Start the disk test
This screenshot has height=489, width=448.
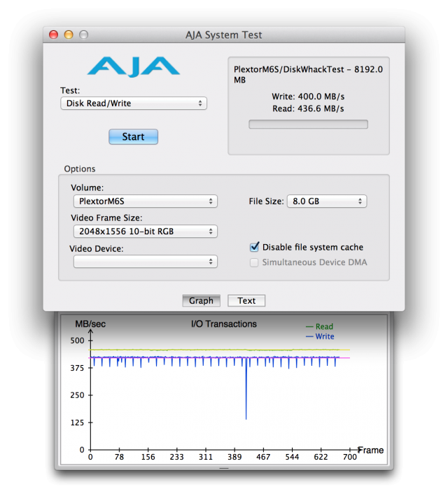pos(133,136)
